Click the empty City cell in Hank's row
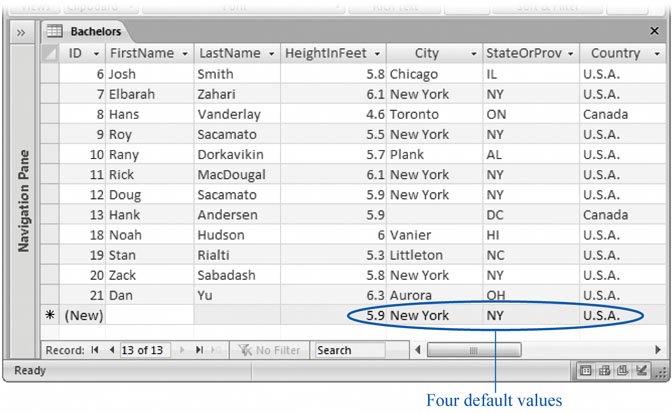 (435, 215)
